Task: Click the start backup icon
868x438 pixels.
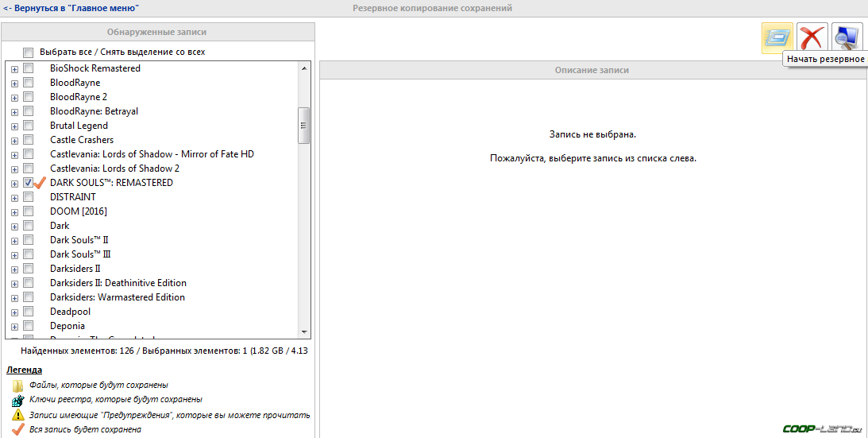Action: coord(777,38)
